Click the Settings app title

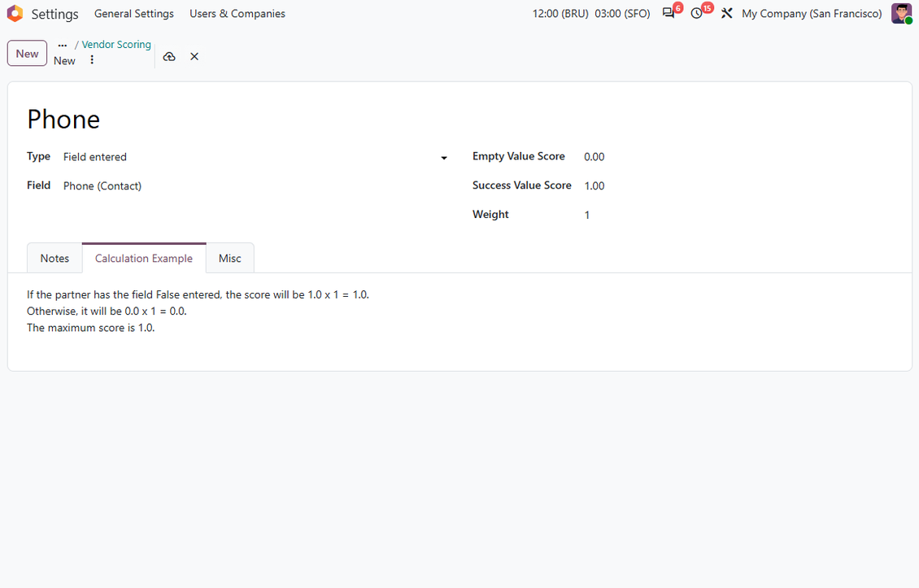click(54, 14)
